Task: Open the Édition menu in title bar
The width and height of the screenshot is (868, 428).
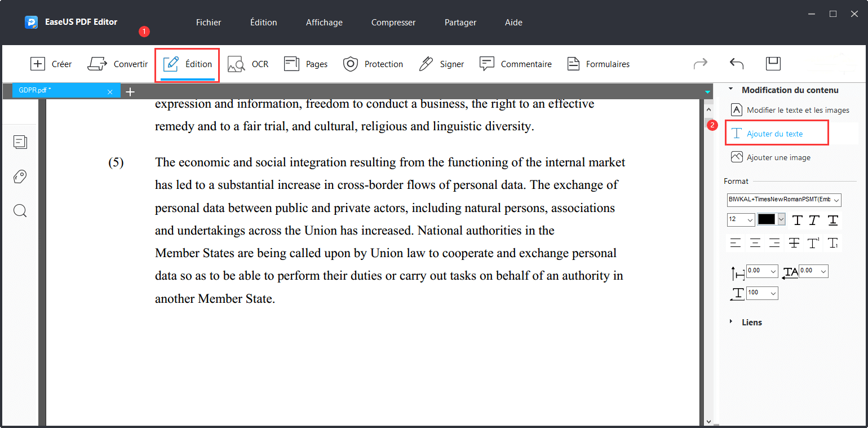Action: (x=264, y=23)
